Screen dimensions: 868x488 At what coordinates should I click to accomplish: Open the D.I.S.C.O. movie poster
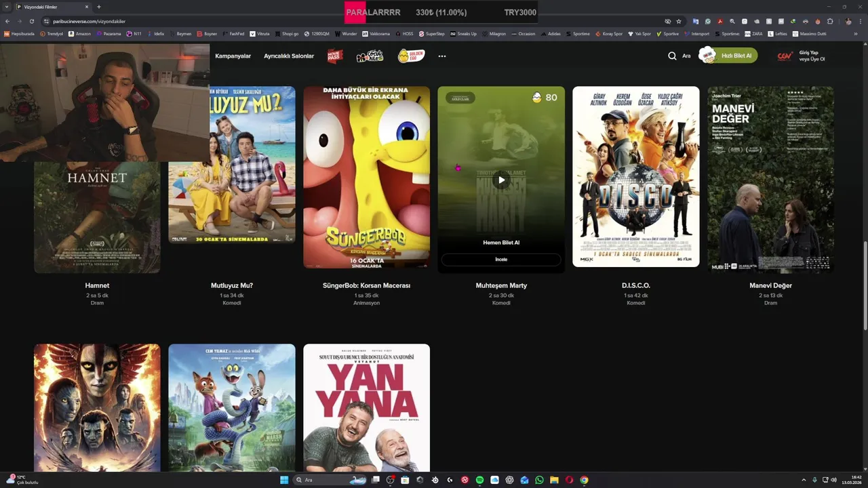pos(635,176)
